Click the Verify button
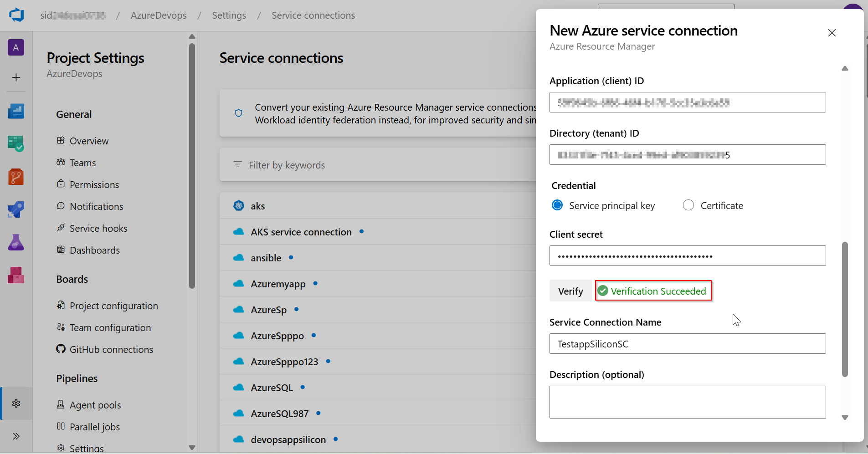Image resolution: width=868 pixels, height=454 pixels. (570, 291)
